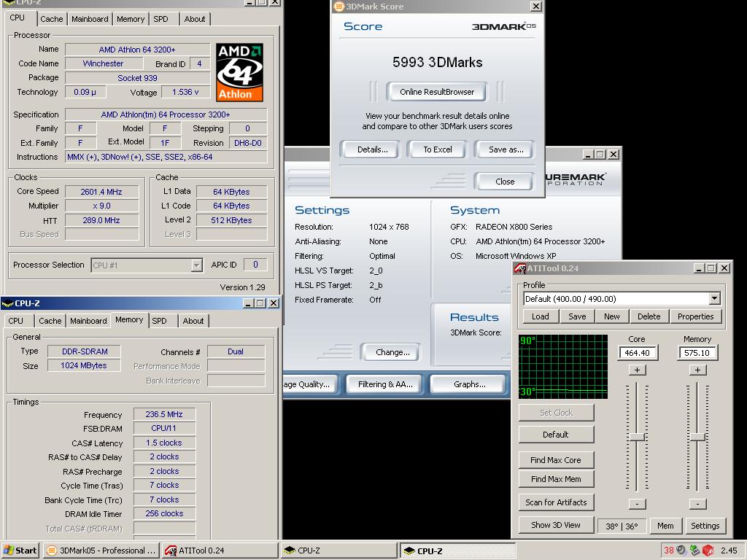
Task: Click the CPU-Z title bar icon of the Memory window
Action: point(7,303)
